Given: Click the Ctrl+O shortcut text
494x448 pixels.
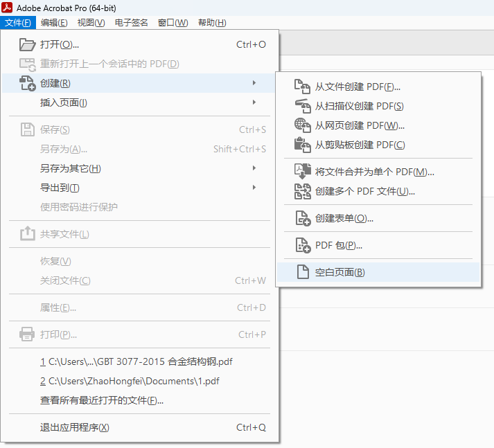Looking at the screenshot, I should click(251, 45).
